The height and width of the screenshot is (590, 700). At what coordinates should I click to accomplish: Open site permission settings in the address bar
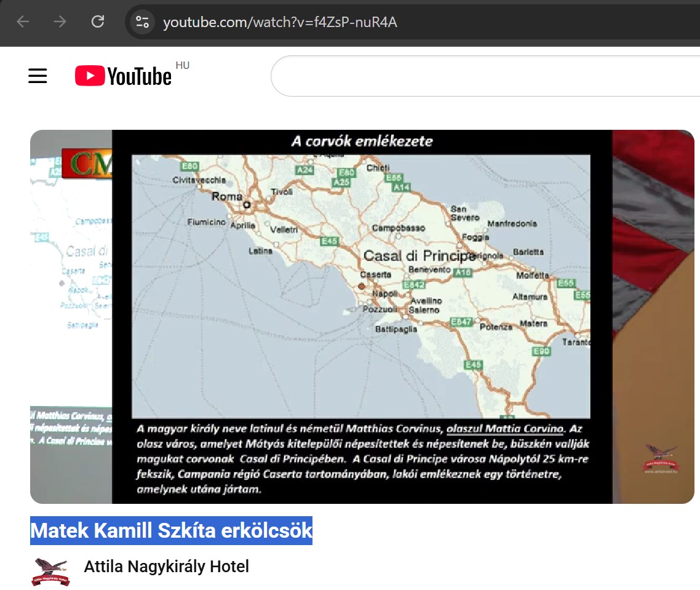(141, 21)
